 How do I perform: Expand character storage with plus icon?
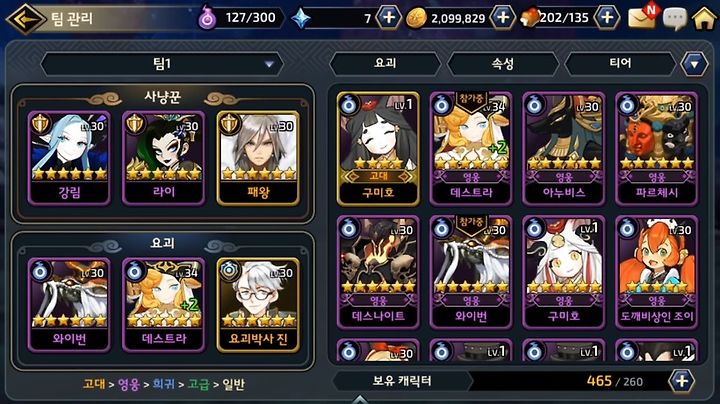(681, 381)
